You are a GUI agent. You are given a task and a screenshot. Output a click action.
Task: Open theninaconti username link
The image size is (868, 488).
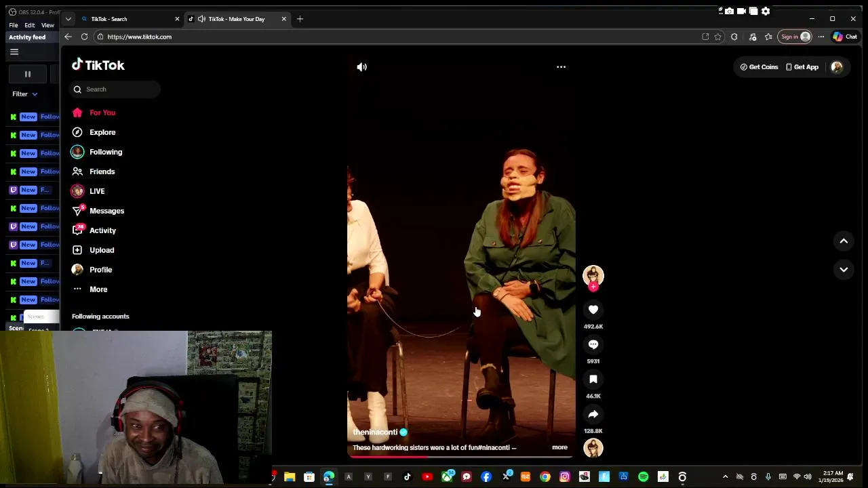pyautogui.click(x=375, y=432)
